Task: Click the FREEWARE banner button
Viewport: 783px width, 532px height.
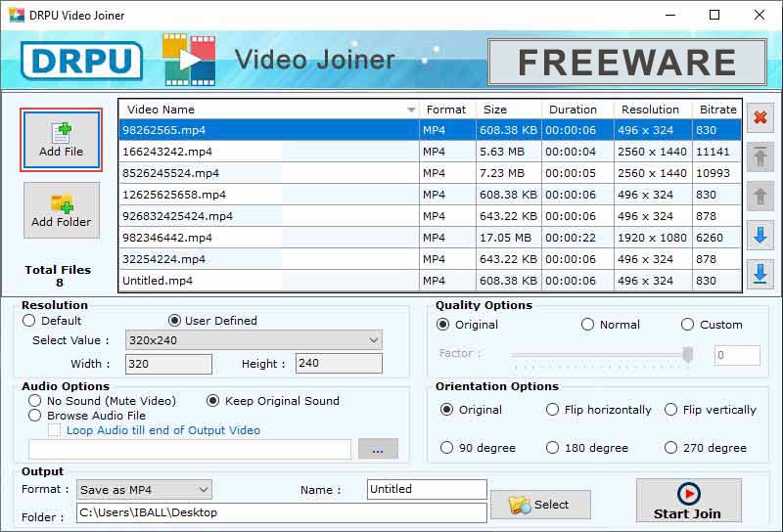Action: coord(627,63)
